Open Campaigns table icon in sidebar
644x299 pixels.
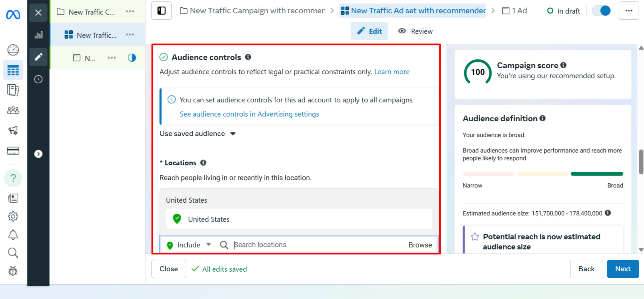pyautogui.click(x=13, y=70)
